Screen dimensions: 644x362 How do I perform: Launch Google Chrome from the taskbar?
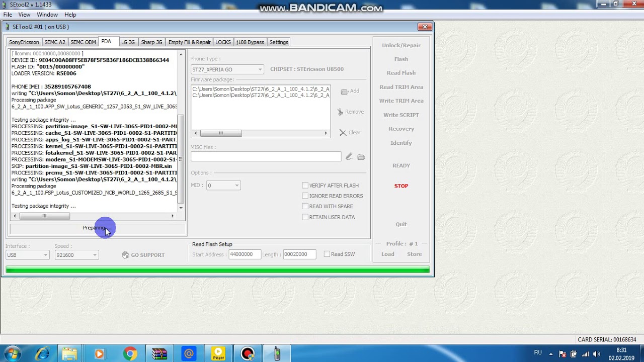point(130,354)
